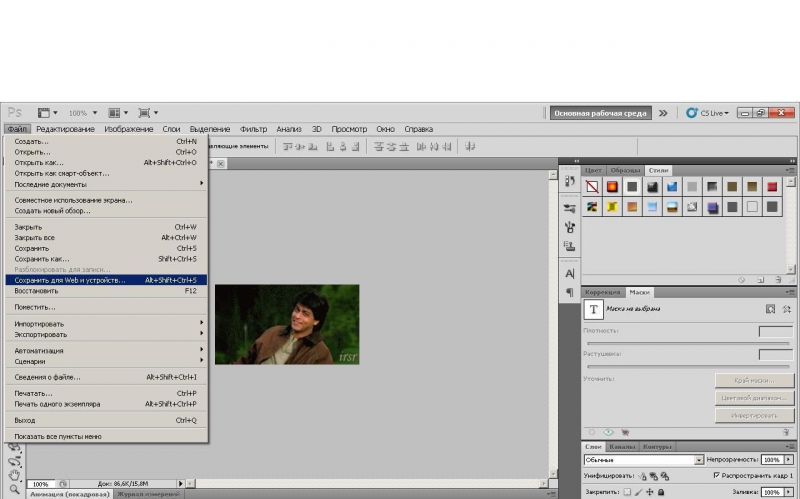The image size is (800, 499).
Task: Open the History panel icon in dock
Action: pos(569,181)
